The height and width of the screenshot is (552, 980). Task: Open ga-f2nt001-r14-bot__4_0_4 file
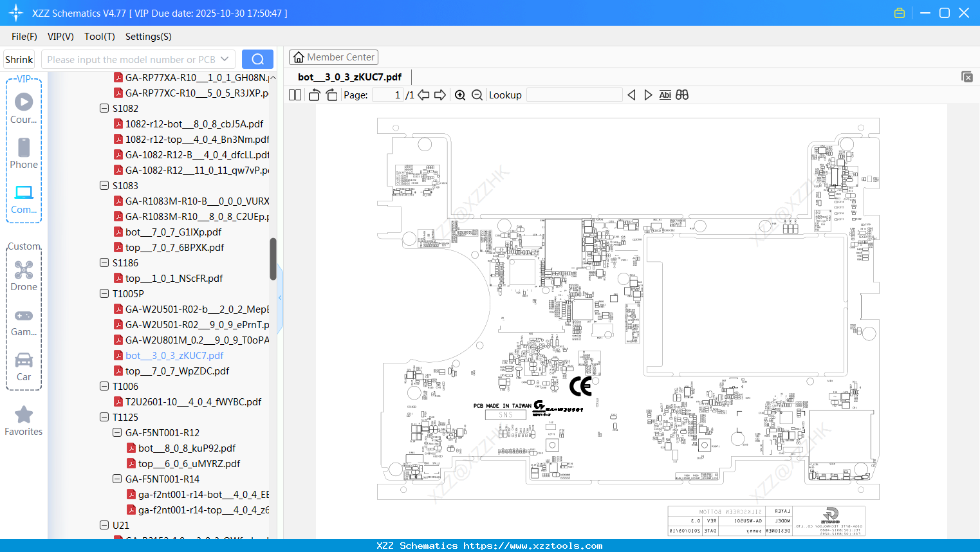click(203, 494)
